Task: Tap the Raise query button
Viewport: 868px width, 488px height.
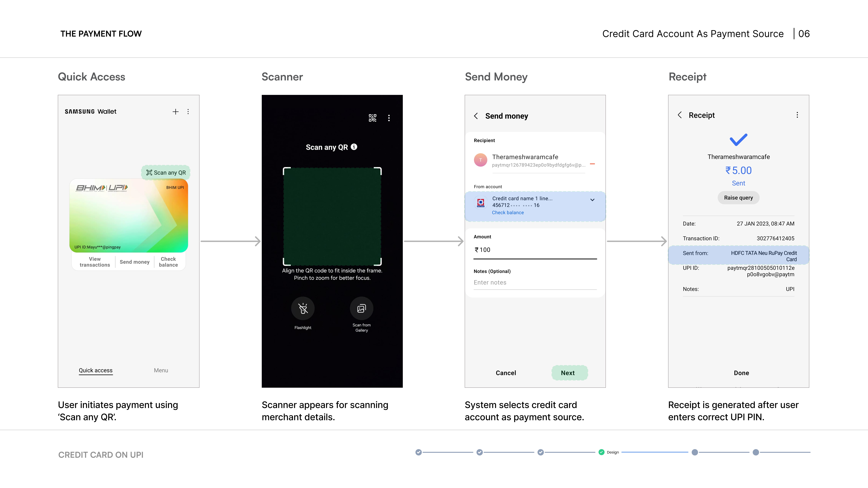Action: [739, 198]
